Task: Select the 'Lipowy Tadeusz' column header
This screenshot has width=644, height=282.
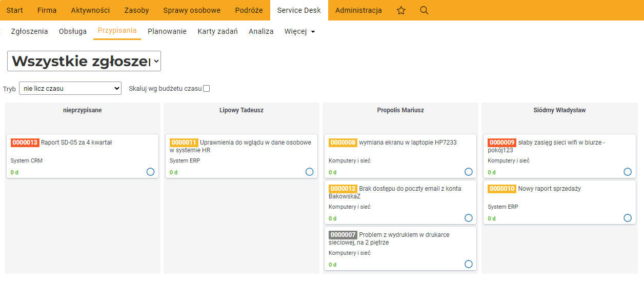Action: 241,110
